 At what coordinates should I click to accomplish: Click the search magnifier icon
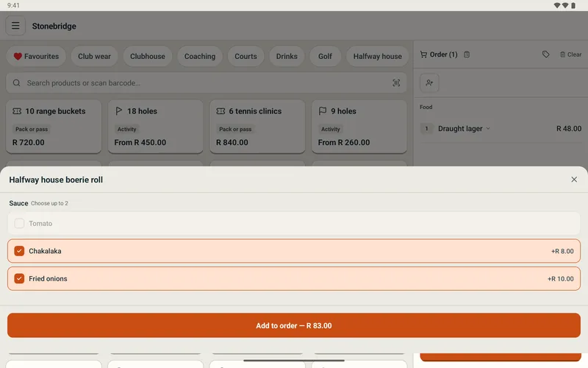tap(16, 83)
